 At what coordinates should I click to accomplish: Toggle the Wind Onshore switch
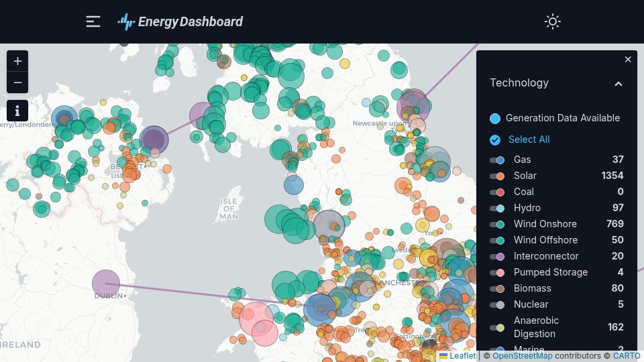click(497, 224)
